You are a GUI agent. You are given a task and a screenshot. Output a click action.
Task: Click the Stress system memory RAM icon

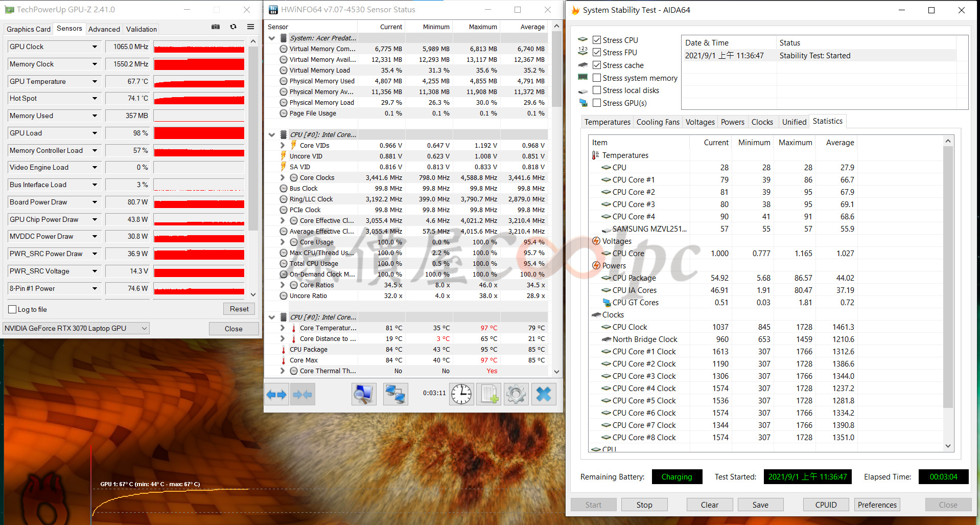tap(583, 77)
